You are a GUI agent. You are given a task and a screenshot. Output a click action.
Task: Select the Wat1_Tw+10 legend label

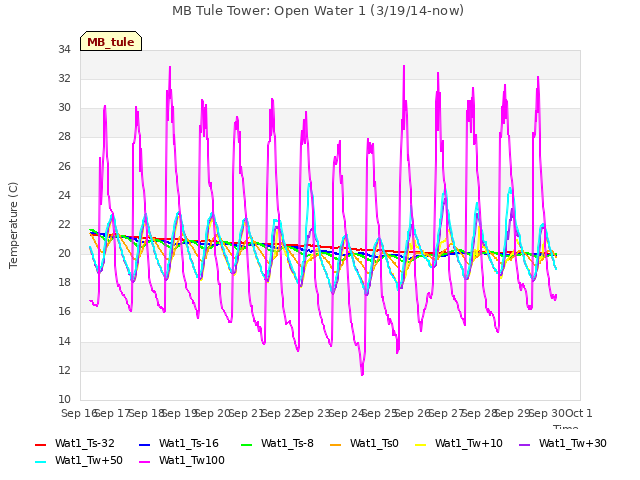pyautogui.click(x=469, y=443)
